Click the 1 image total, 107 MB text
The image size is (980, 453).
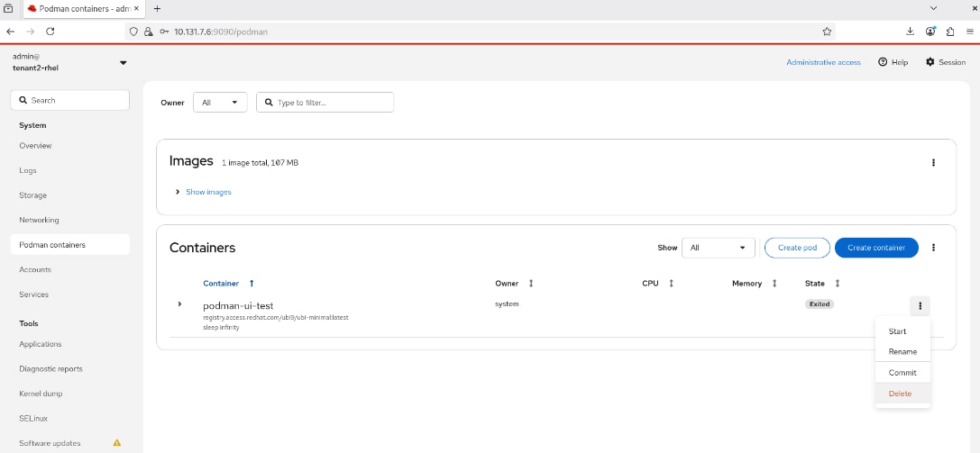pyautogui.click(x=260, y=163)
